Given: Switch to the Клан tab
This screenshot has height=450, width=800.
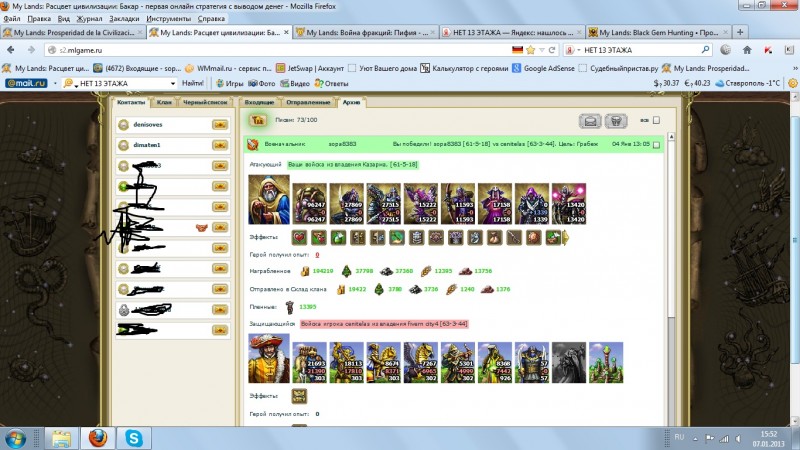Looking at the screenshot, I should 163,102.
